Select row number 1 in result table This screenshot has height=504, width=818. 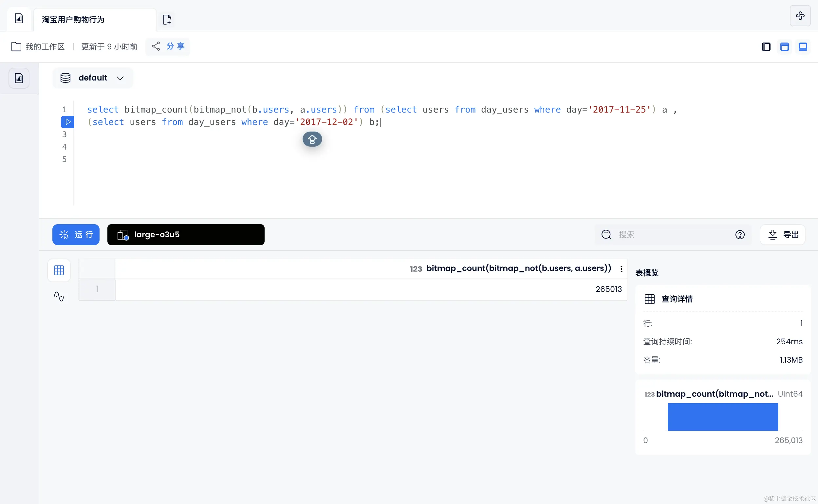pos(97,289)
